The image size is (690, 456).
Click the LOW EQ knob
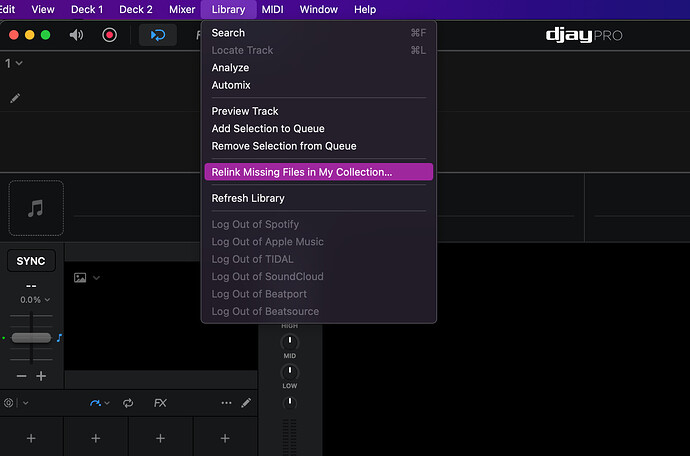click(290, 372)
